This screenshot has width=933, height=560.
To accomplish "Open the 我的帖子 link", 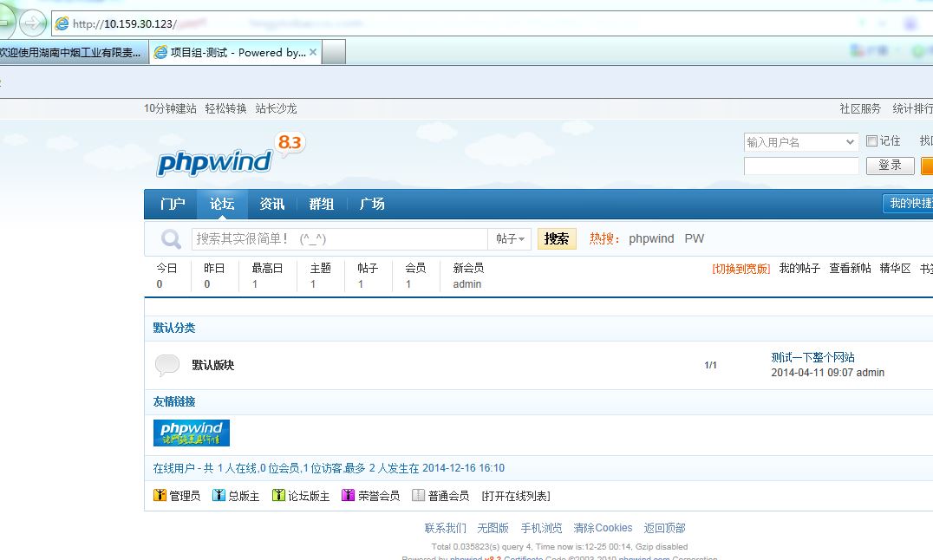I will (799, 269).
